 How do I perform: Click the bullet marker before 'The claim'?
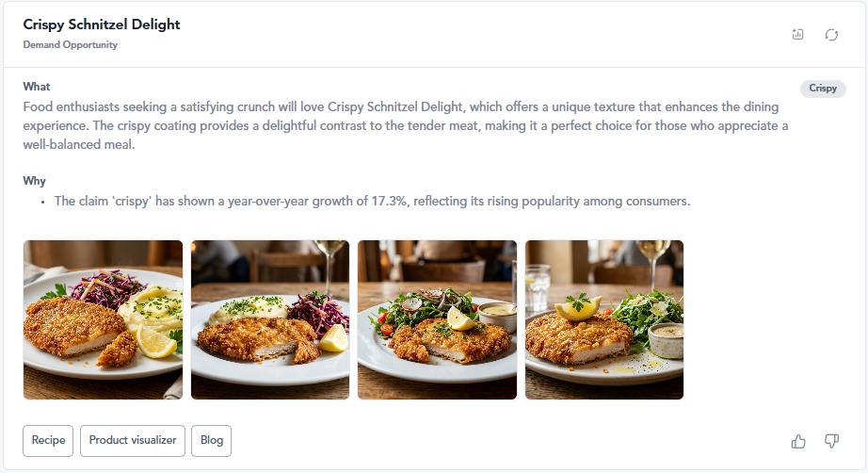(x=42, y=203)
